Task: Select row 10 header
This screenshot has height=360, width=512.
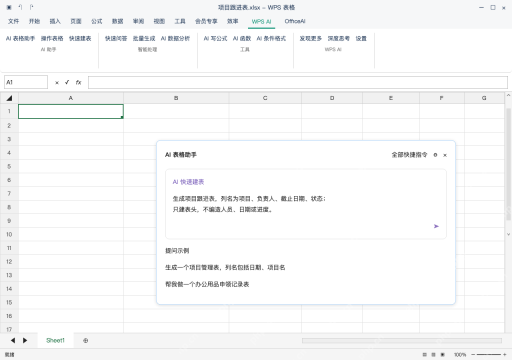Action: pos(9,234)
